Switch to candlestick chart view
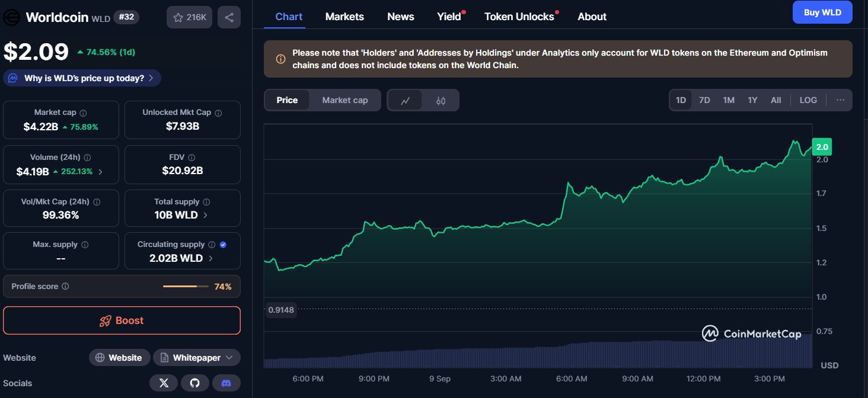The width and height of the screenshot is (868, 398). point(441,101)
